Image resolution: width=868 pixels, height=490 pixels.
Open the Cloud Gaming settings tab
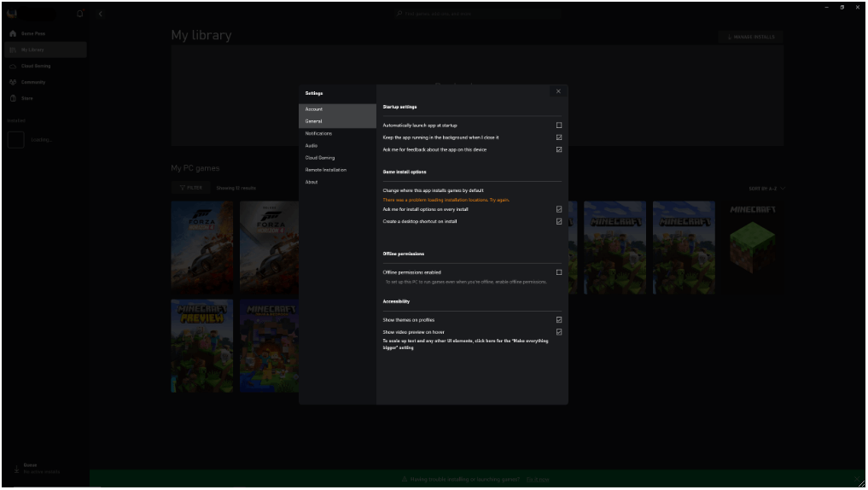(x=337, y=158)
